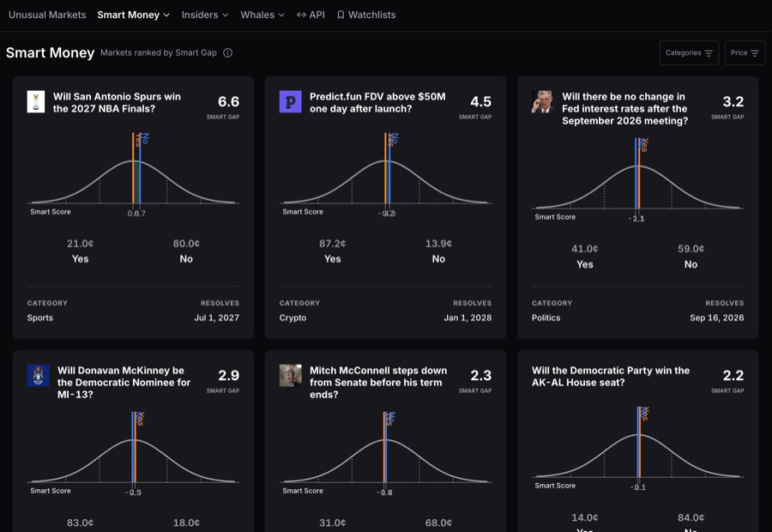This screenshot has height=532, width=772.
Task: Select No at 59.0¢ on Fed rates market
Action: [691, 257]
